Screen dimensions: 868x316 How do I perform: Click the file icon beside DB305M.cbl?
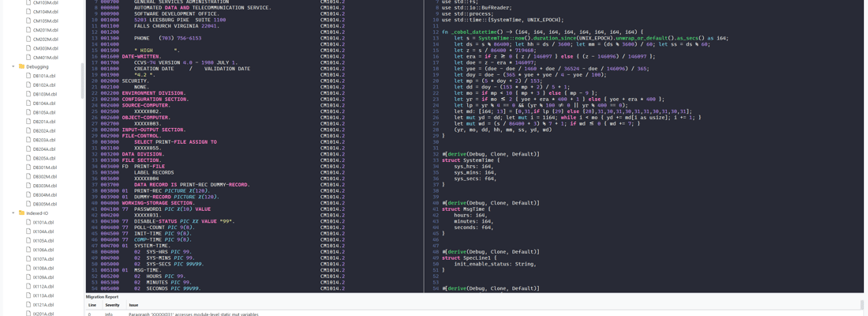[29, 204]
